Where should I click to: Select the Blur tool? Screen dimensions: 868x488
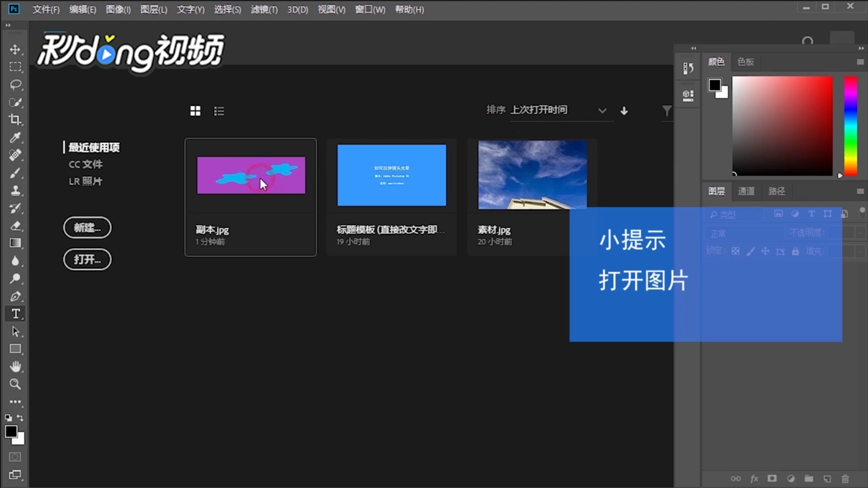pos(15,261)
